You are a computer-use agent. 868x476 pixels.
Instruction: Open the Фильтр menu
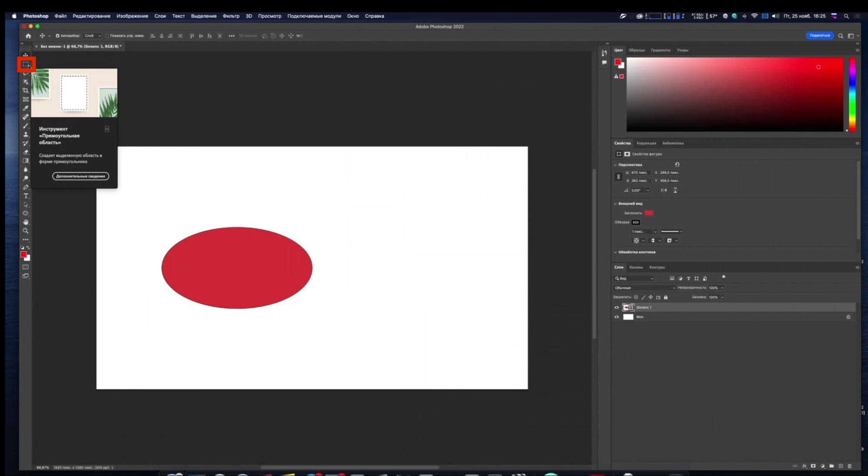231,16
